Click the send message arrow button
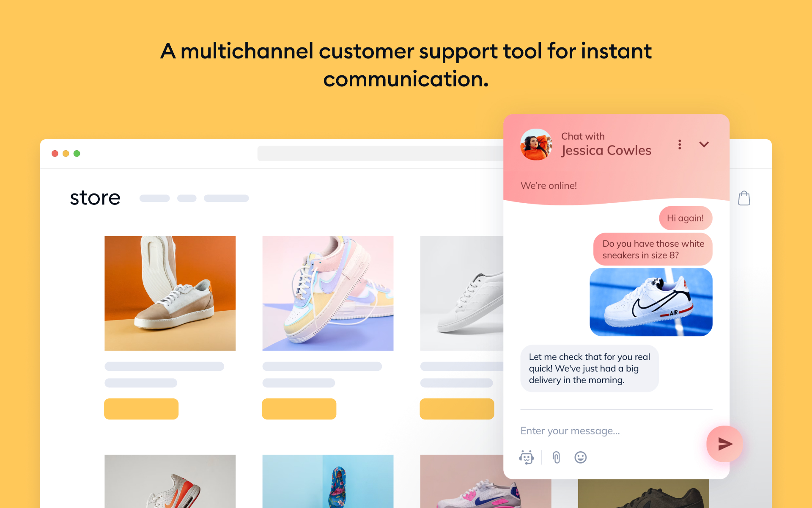 (x=724, y=444)
